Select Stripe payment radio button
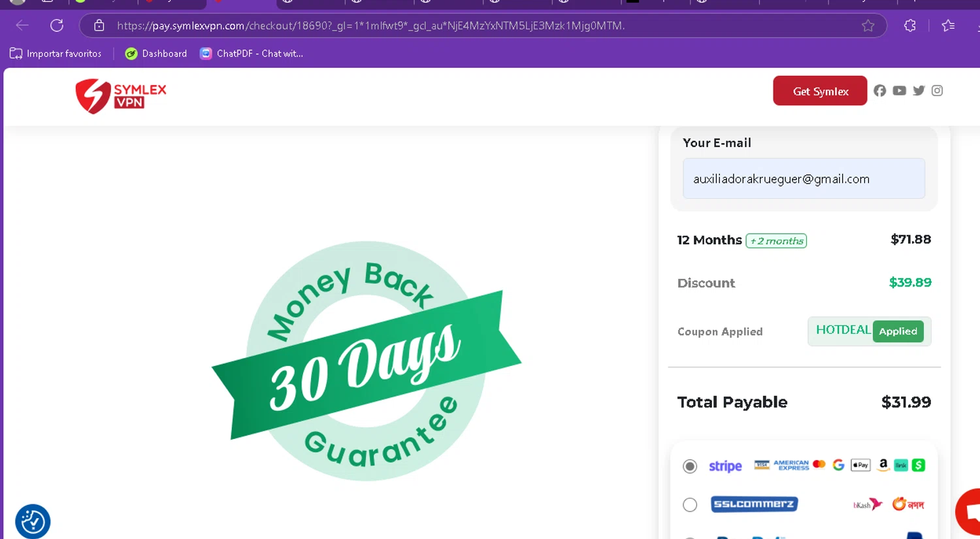 (x=690, y=466)
